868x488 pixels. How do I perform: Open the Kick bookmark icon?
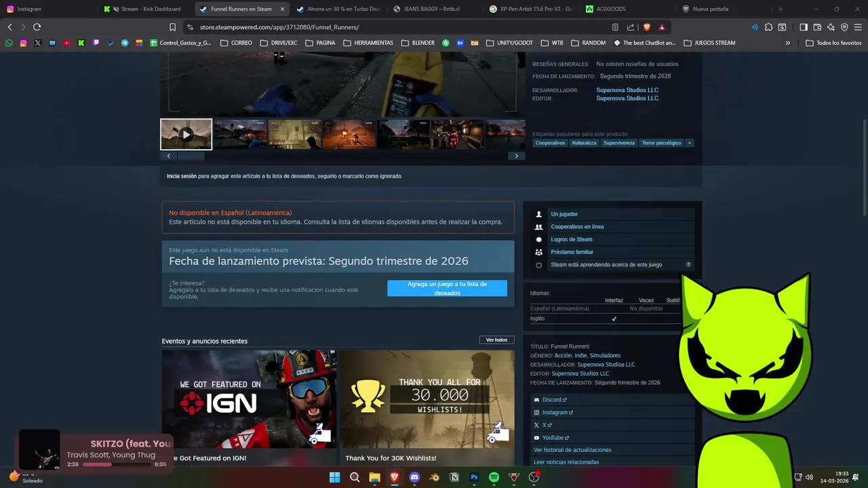(81, 43)
